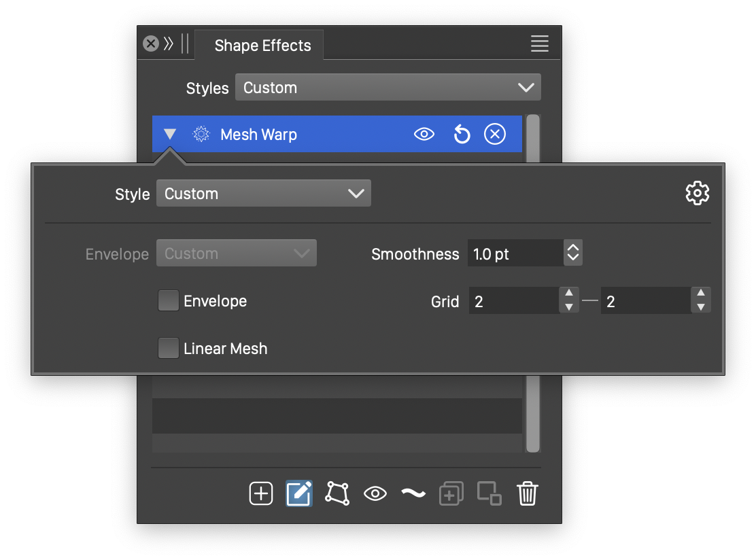Click the Smoothness value field
The image size is (756, 560).
tap(514, 254)
